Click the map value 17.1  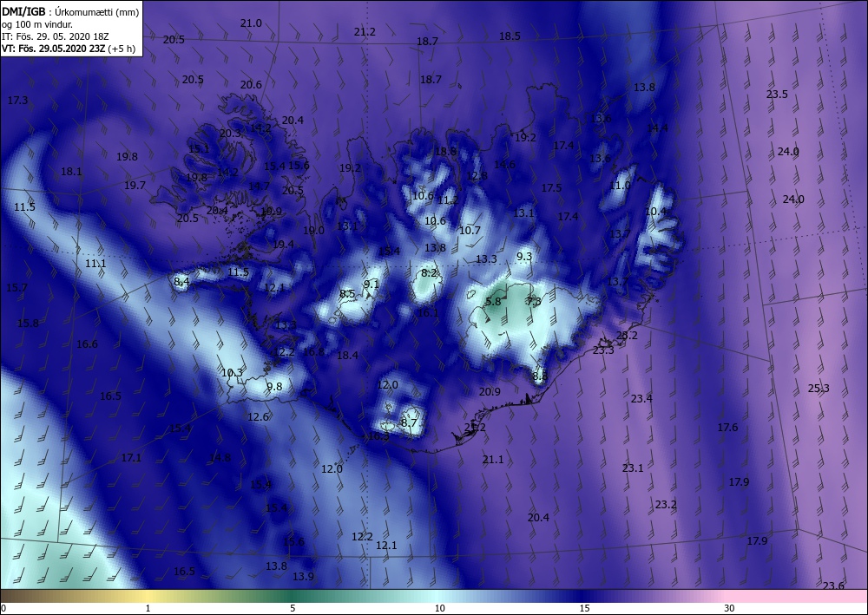[x=131, y=457]
